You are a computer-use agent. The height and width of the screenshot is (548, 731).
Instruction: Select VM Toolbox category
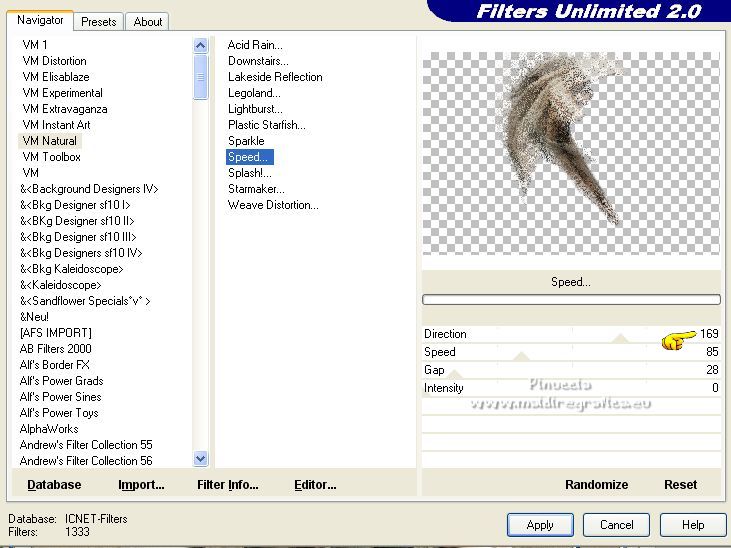[51, 157]
